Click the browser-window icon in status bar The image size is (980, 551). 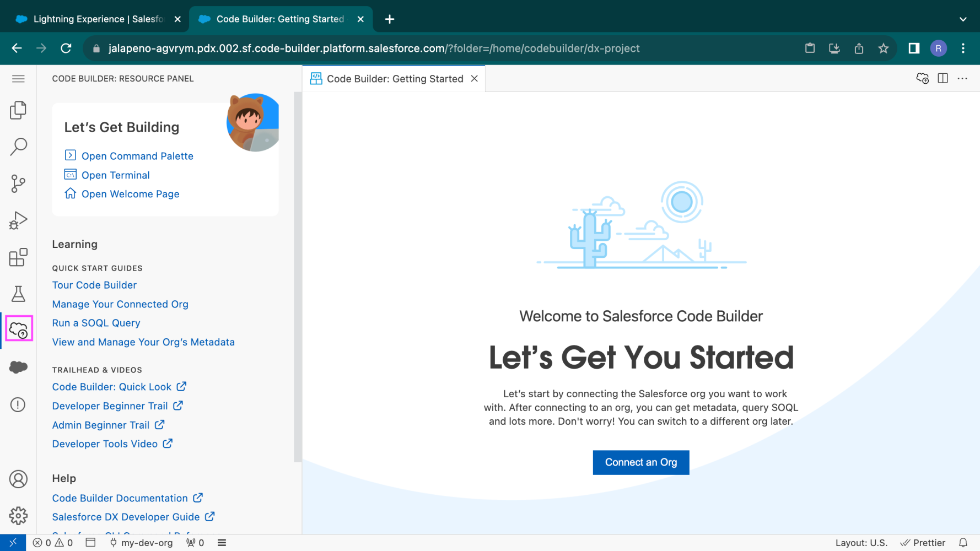[91, 543]
